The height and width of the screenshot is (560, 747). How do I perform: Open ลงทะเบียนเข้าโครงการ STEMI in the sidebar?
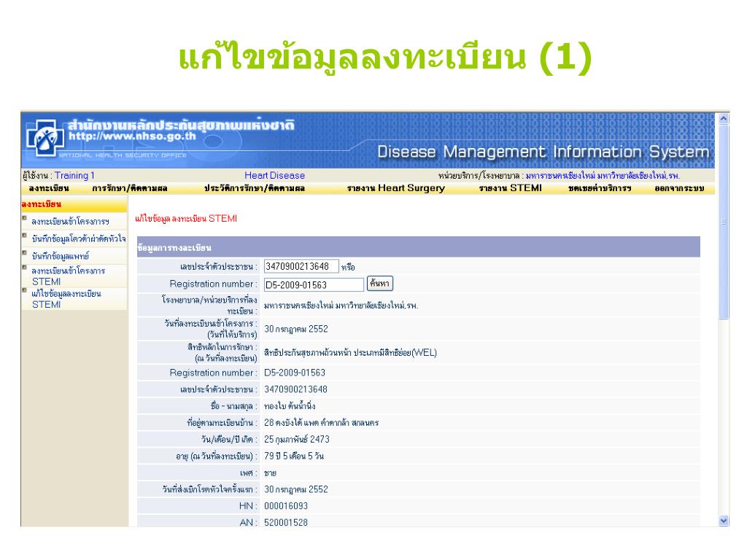[x=69, y=276]
